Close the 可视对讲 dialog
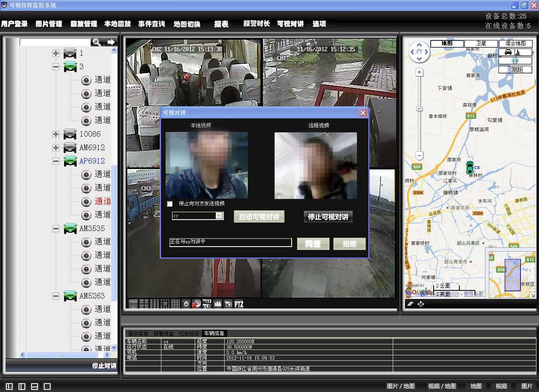The height and width of the screenshot is (392, 539). point(363,113)
